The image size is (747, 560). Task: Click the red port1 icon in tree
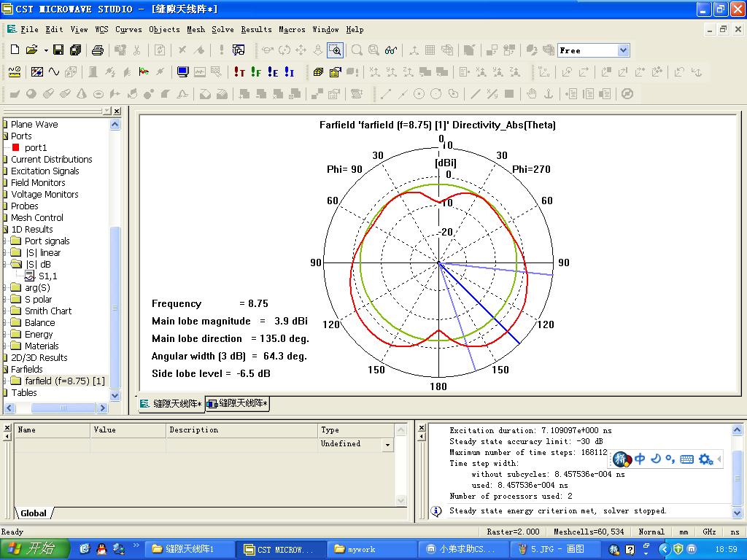[x=16, y=147]
